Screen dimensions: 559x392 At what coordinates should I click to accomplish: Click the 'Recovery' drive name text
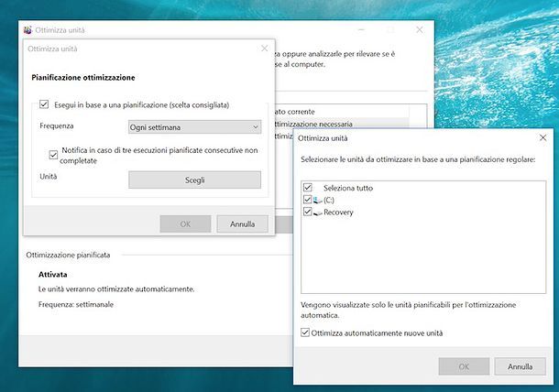[x=338, y=212]
